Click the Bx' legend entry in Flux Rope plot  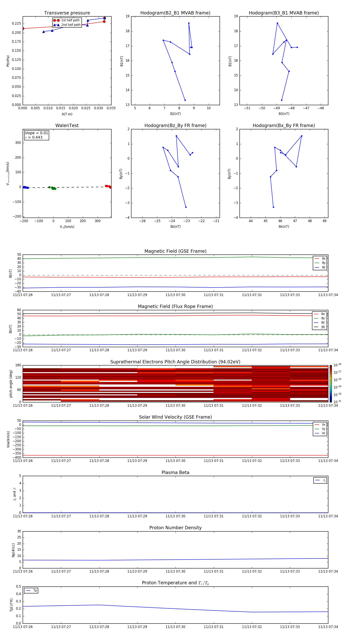[320, 314]
